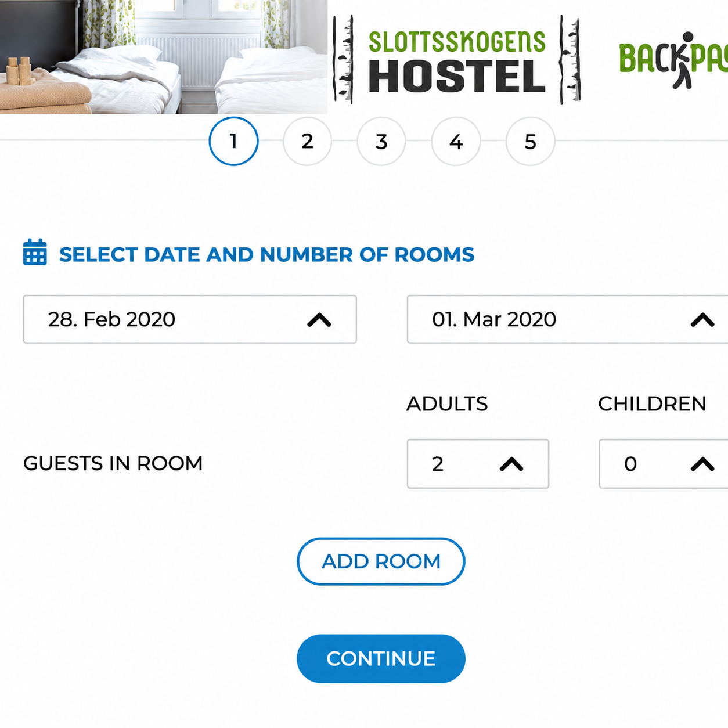The image size is (728, 728).
Task: Open the 28. Feb 2020 check-in dropdown
Action: [x=190, y=319]
